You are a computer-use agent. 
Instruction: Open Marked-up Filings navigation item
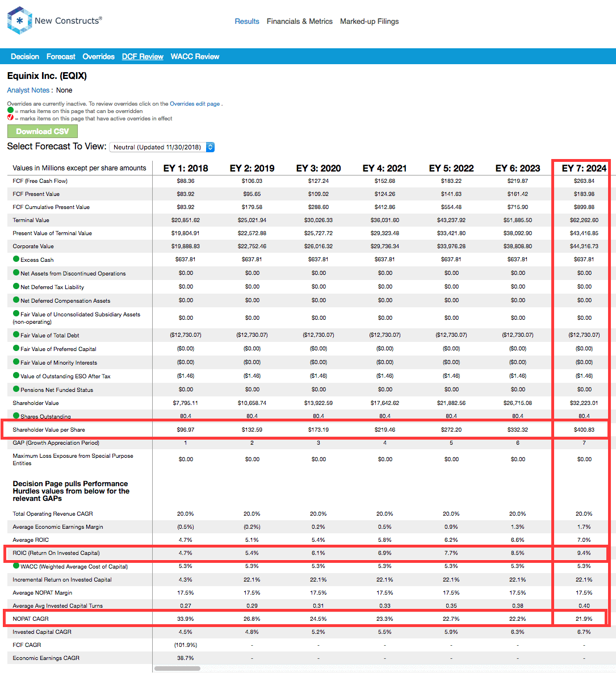(370, 21)
